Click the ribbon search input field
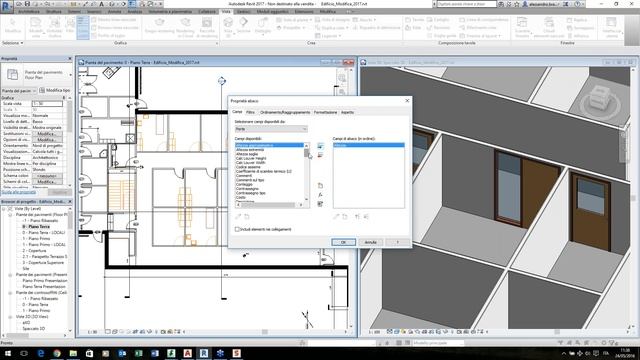The height and width of the screenshot is (360, 640). click(x=466, y=4)
